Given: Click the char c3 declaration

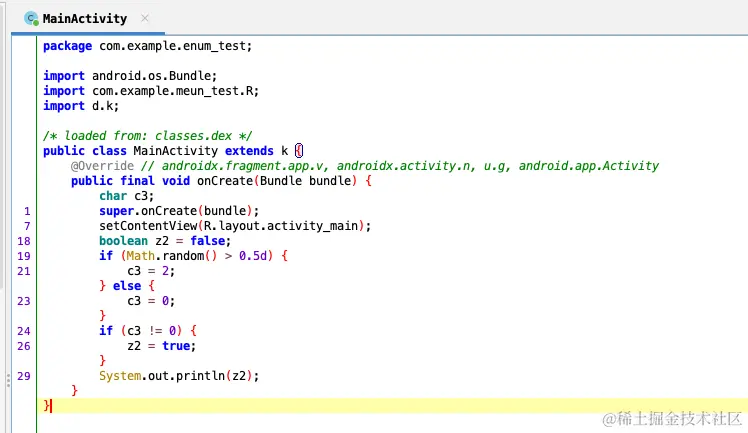Looking at the screenshot, I should pyautogui.click(x=126, y=196).
